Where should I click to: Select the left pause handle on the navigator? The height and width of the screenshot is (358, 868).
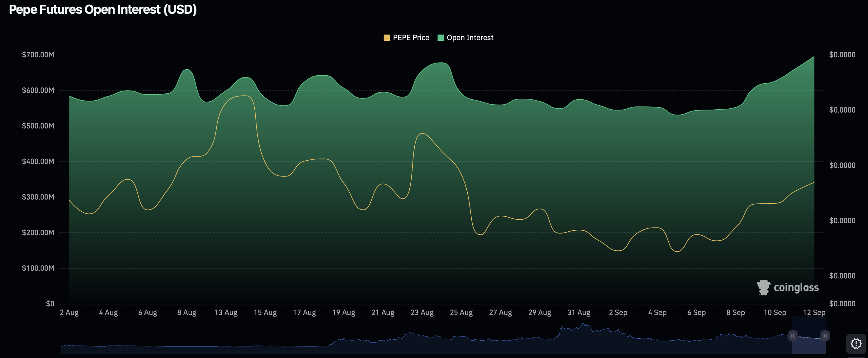click(x=794, y=336)
